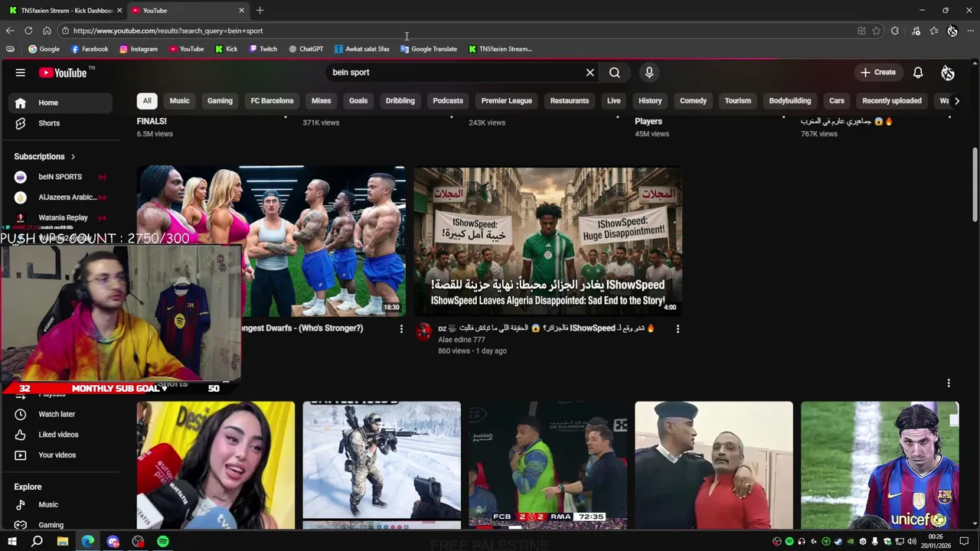Screen dimensions: 980x551
Task: Click the magnifier search button
Action: pyautogui.click(x=615, y=73)
